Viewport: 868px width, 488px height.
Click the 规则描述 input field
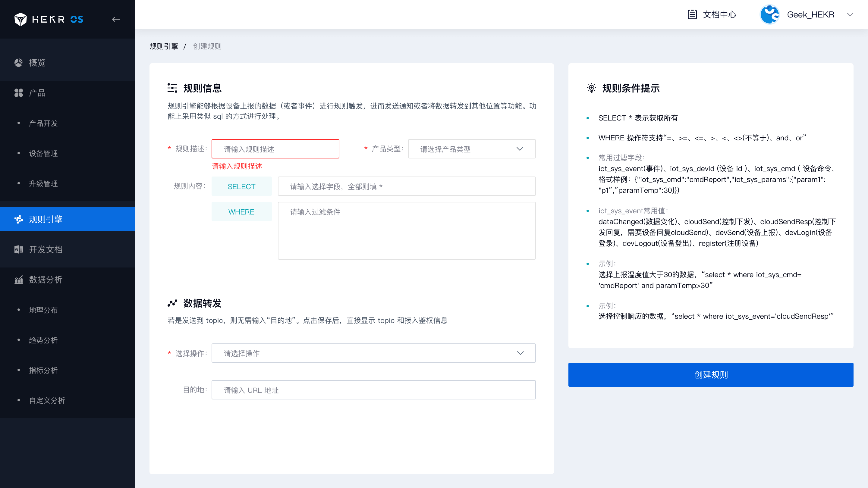(x=275, y=149)
